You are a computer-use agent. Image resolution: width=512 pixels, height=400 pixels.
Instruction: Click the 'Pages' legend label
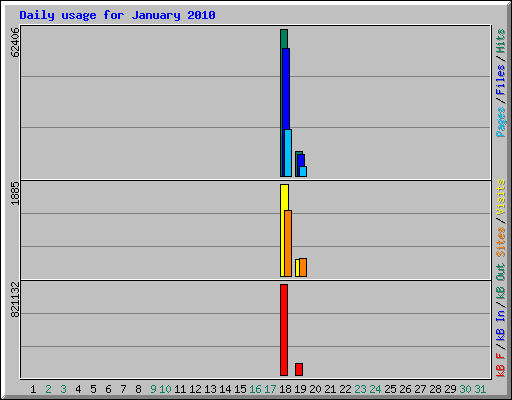(x=501, y=122)
